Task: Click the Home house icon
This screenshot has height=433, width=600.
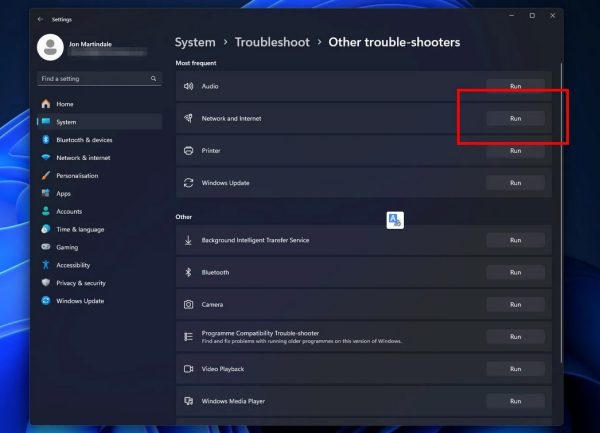Action: (46, 104)
